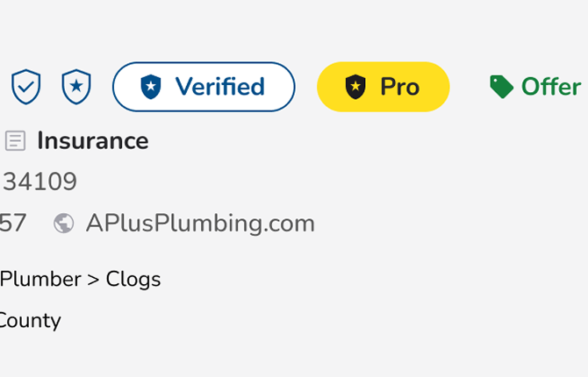Click the black star shield in Pro badge
The width and height of the screenshot is (588, 377).
[355, 87]
